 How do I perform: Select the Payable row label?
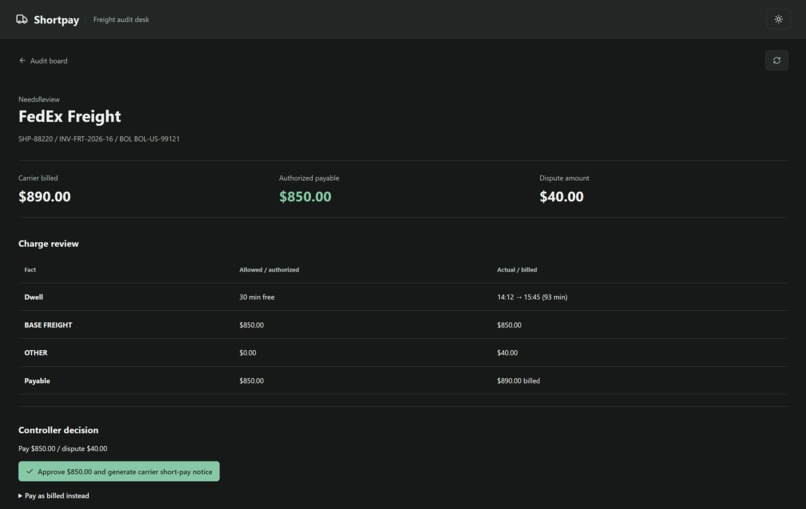point(37,381)
